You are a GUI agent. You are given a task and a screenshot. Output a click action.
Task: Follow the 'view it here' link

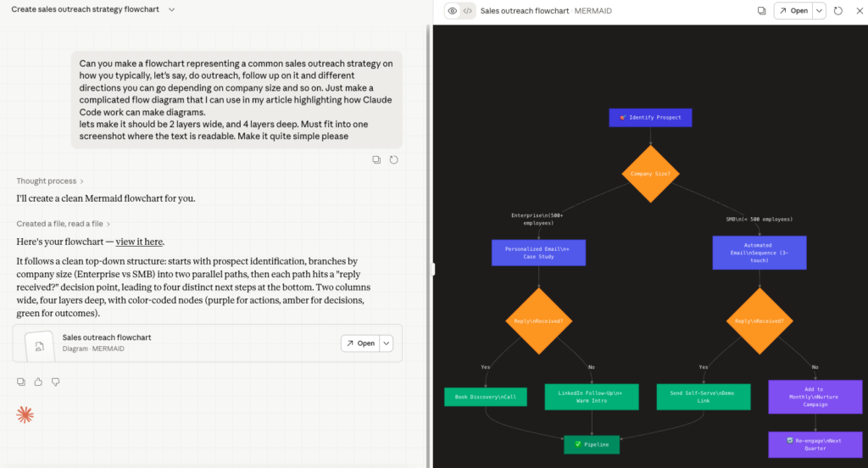tap(139, 242)
